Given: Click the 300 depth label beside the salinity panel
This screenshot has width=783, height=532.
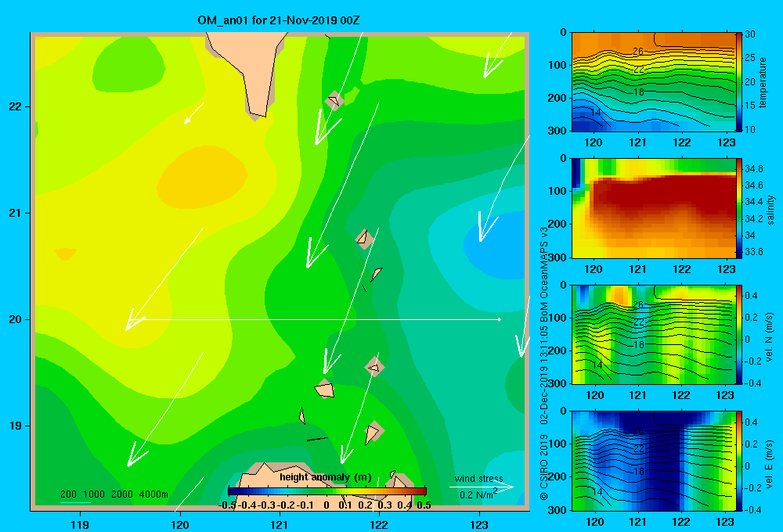Looking at the screenshot, I should tap(558, 257).
